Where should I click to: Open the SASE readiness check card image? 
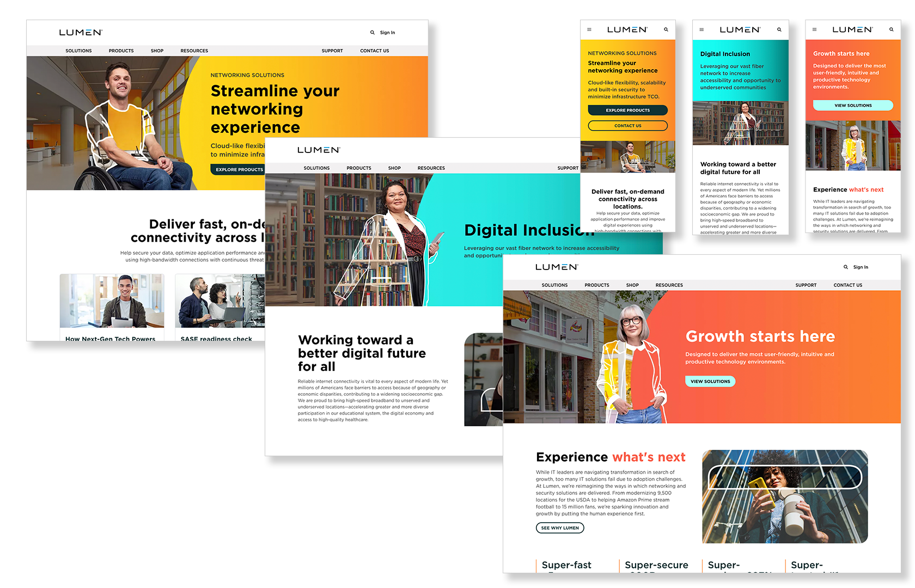pos(219,301)
